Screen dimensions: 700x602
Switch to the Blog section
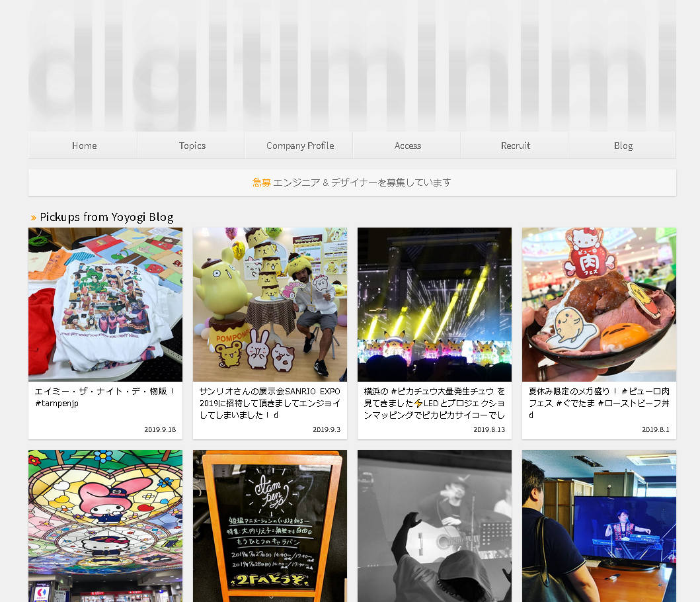pyautogui.click(x=622, y=146)
